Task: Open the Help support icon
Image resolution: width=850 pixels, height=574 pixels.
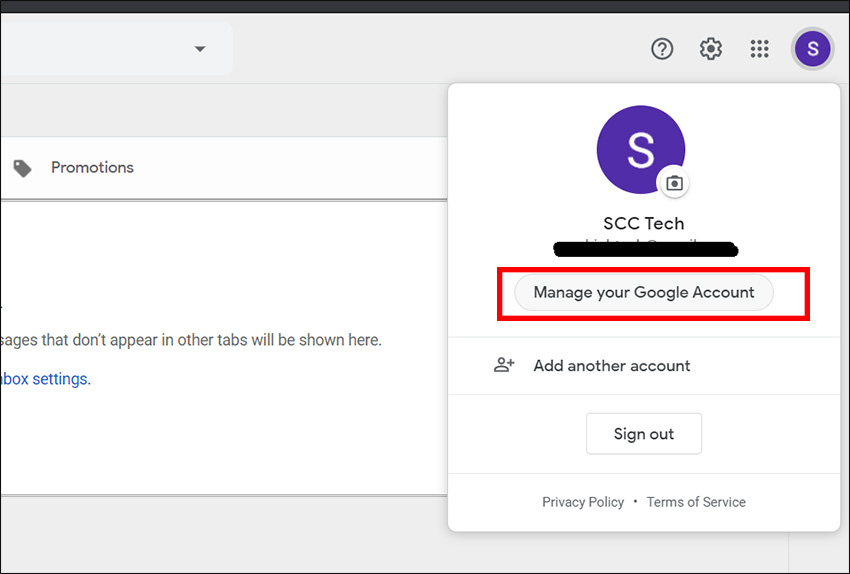Action: [662, 49]
